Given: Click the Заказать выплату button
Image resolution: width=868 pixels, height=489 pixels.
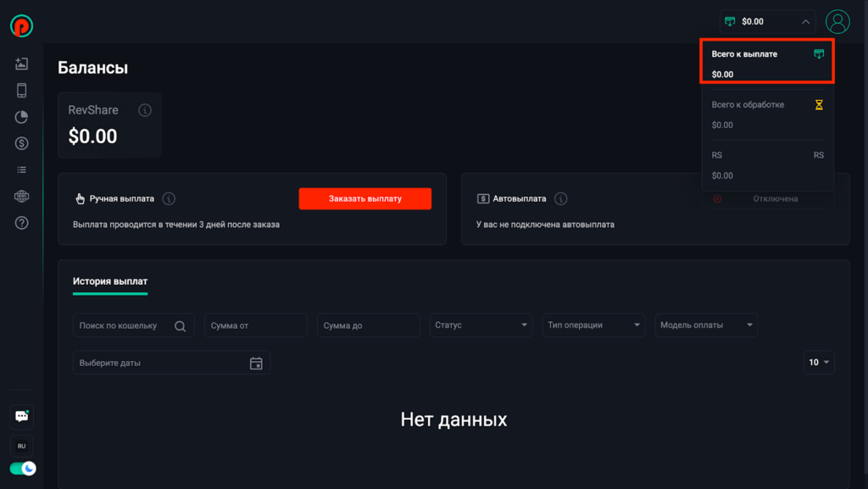Looking at the screenshot, I should point(364,198).
